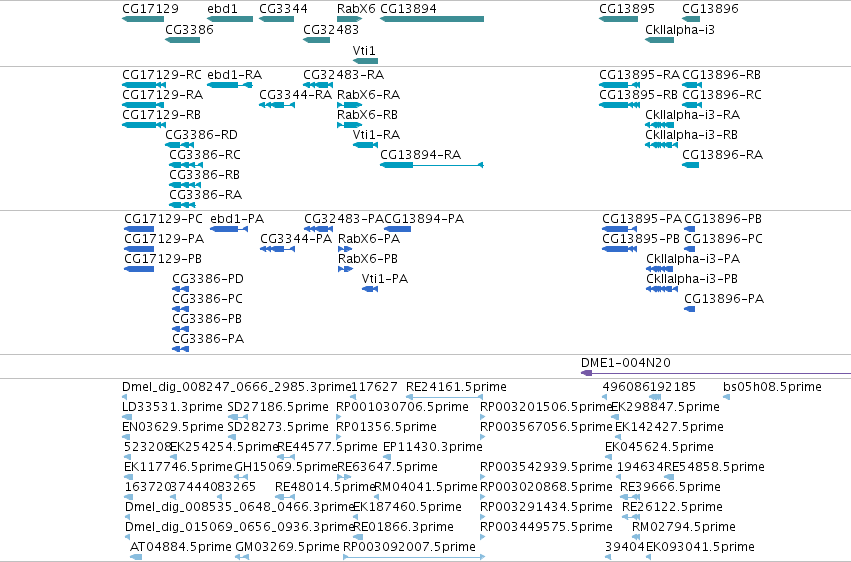Image resolution: width=851 pixels, height=562 pixels.
Task: Click EST LD33531.3prime
Action: (127, 417)
